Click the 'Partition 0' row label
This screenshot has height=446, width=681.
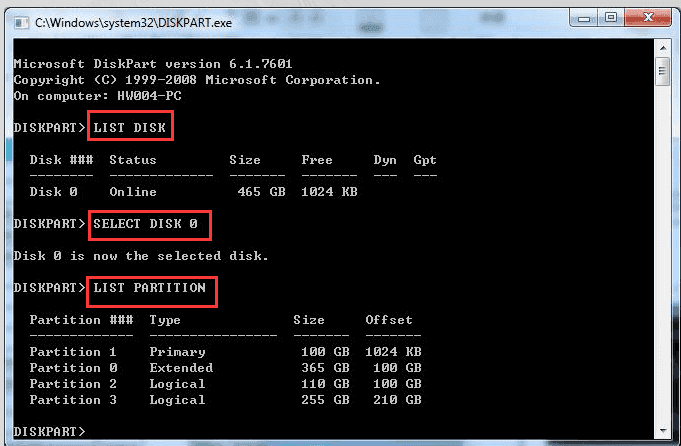tap(73, 368)
